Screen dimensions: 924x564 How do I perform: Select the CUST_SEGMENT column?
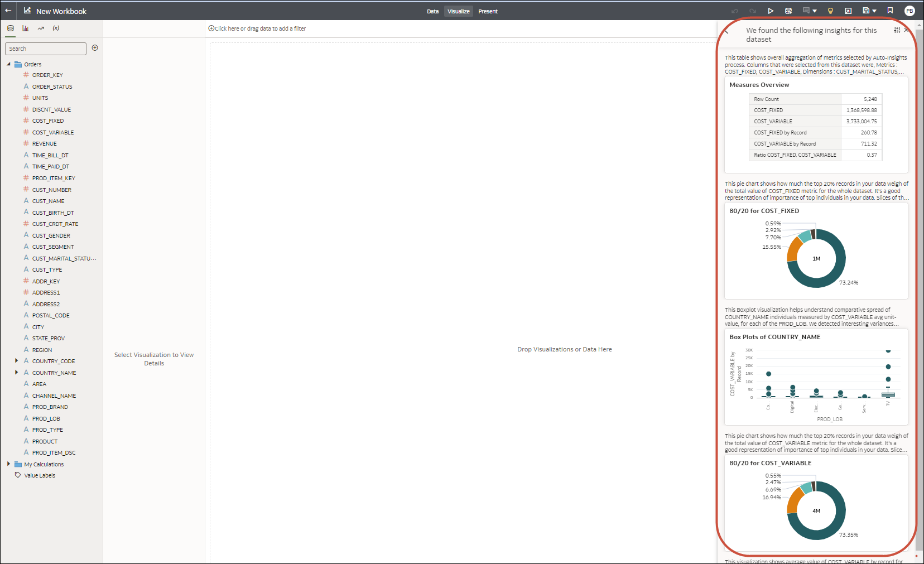click(53, 247)
